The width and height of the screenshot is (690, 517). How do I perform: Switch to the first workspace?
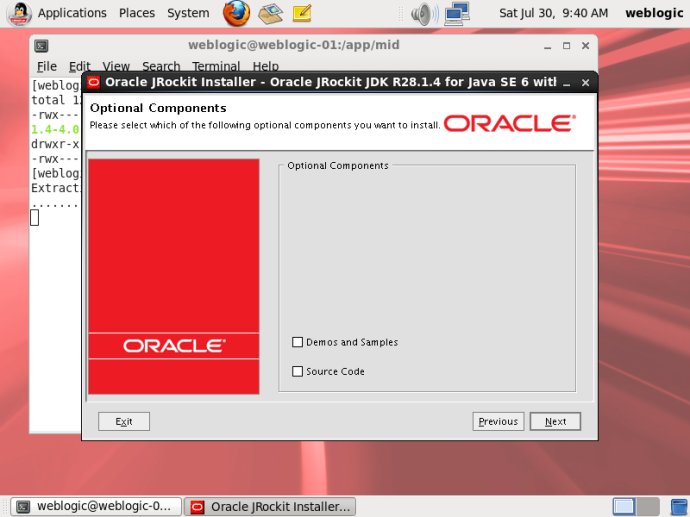pos(624,506)
